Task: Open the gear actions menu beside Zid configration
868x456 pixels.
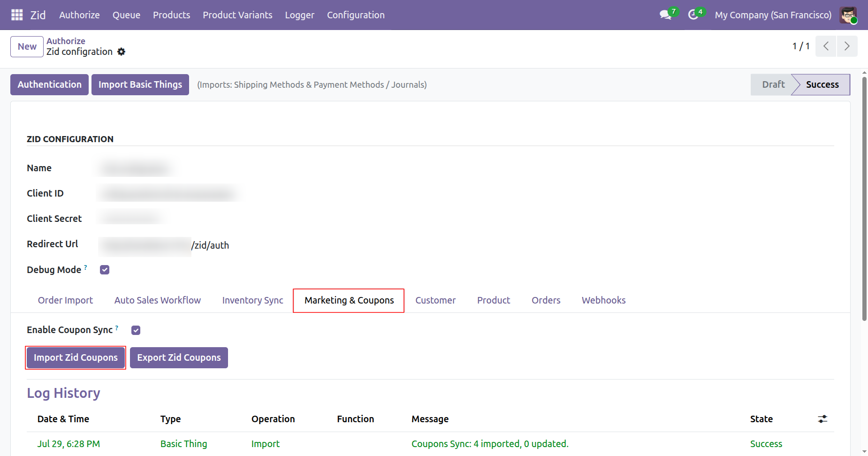Action: (x=121, y=52)
